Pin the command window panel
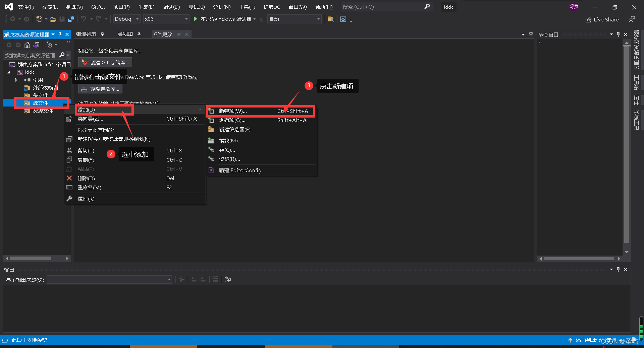 [618, 34]
